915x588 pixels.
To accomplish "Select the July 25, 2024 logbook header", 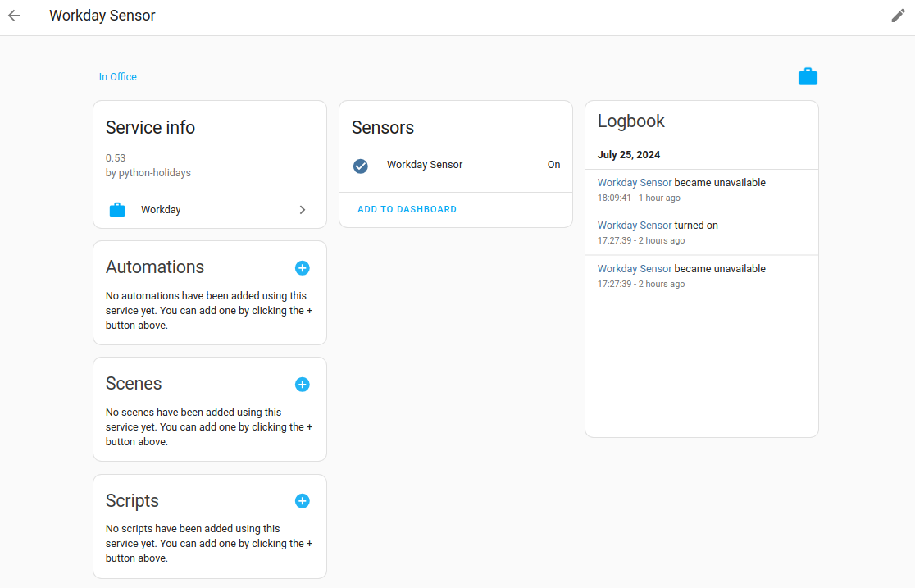I will point(629,154).
